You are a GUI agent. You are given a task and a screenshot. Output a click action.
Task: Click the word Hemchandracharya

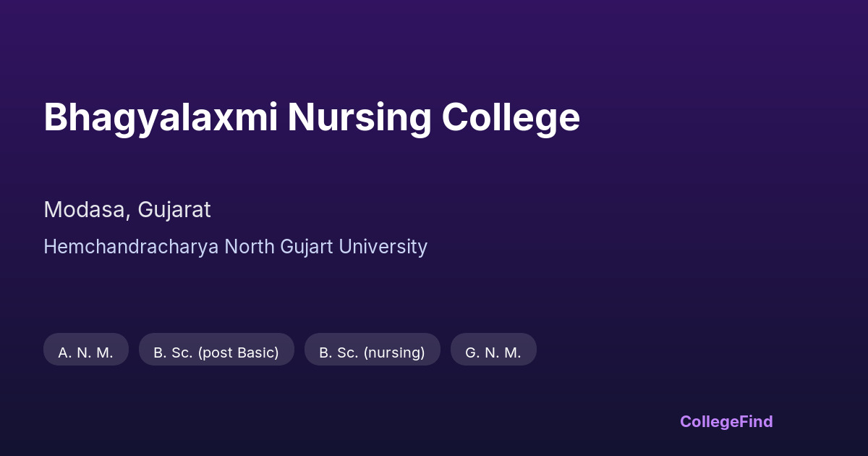click(x=131, y=247)
